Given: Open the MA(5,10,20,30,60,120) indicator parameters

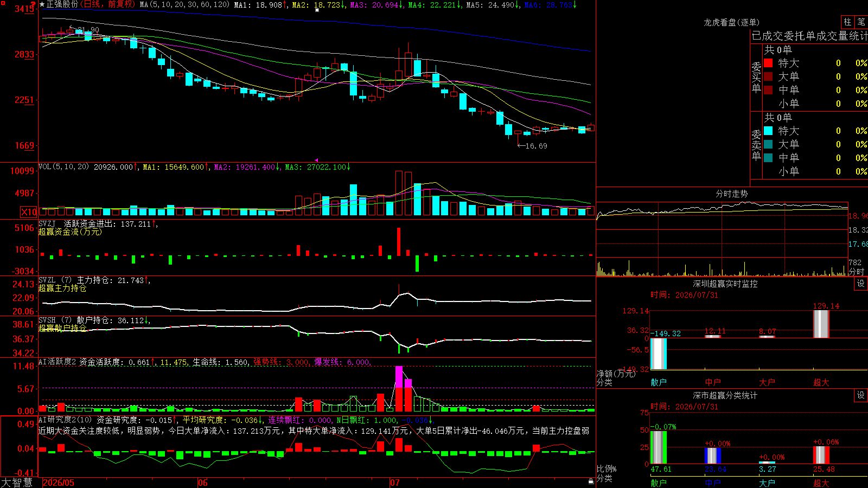Looking at the screenshot, I should 184,4.
